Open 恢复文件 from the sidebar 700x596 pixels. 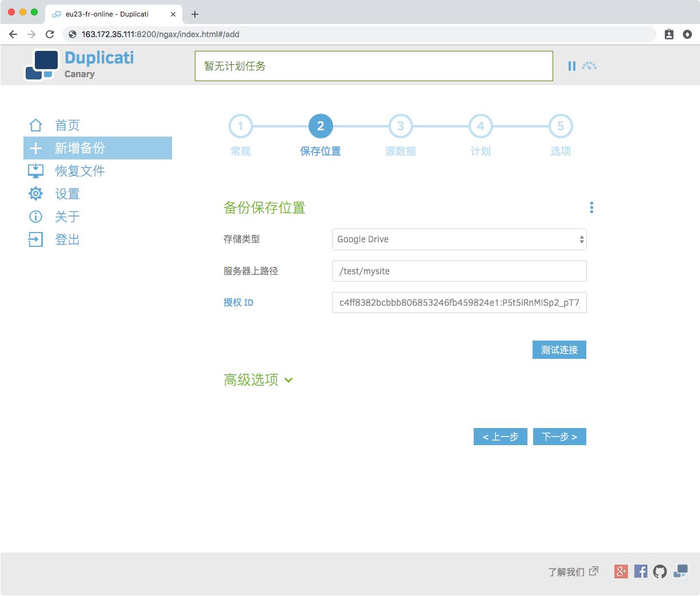point(79,171)
